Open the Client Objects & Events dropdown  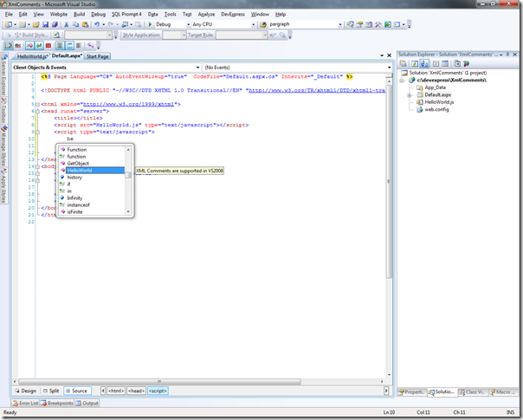click(197, 68)
